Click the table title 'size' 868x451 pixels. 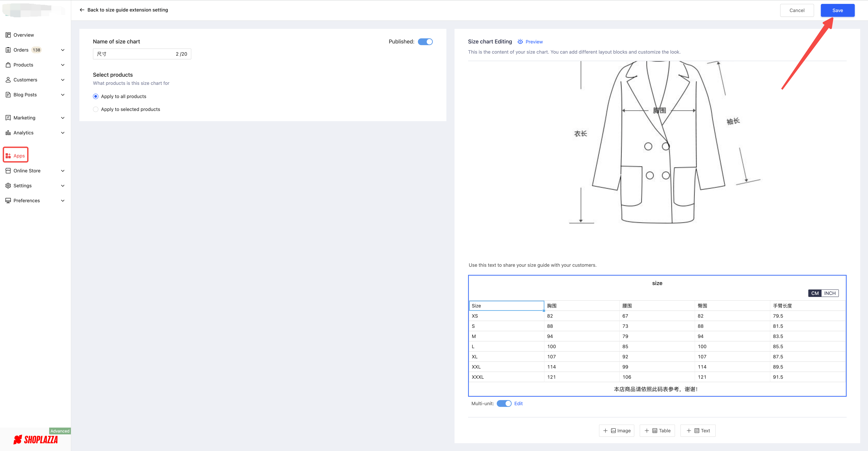point(657,283)
